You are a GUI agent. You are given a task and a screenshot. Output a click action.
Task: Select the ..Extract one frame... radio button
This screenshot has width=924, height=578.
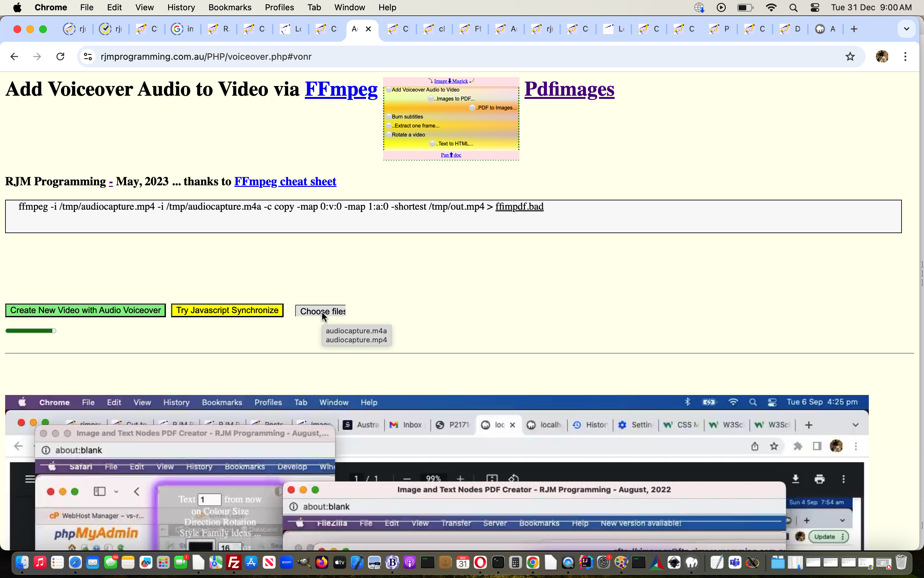[388, 126]
